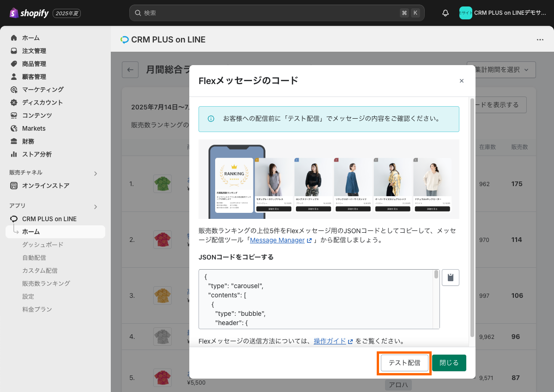Click the green 閉じる button
Image resolution: width=554 pixels, height=392 pixels.
[449, 363]
